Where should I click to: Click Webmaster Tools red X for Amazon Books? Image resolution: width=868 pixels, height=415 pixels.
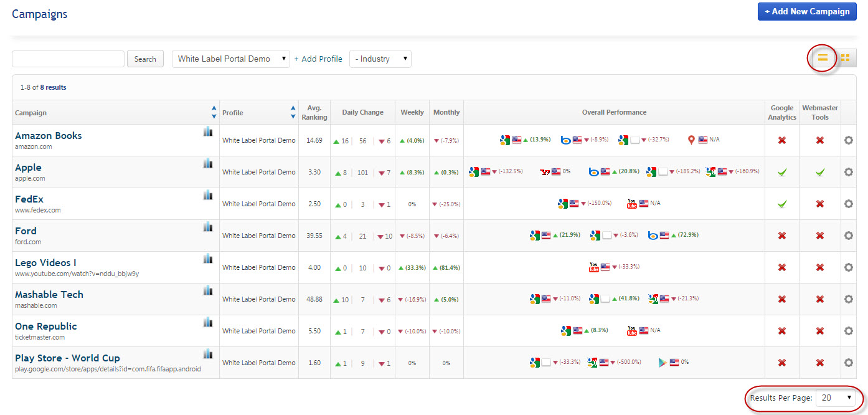point(820,140)
